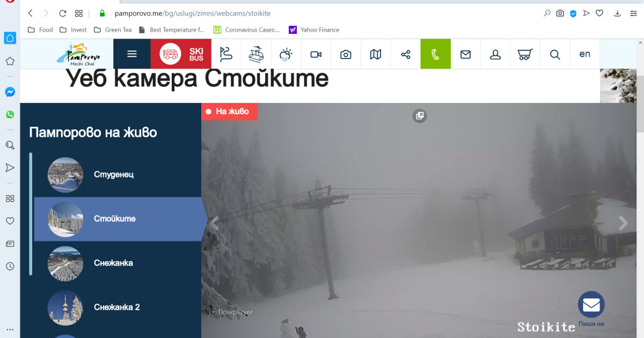The image size is (644, 338).
Task: Open the webcams video camera icon
Action: [x=316, y=54]
